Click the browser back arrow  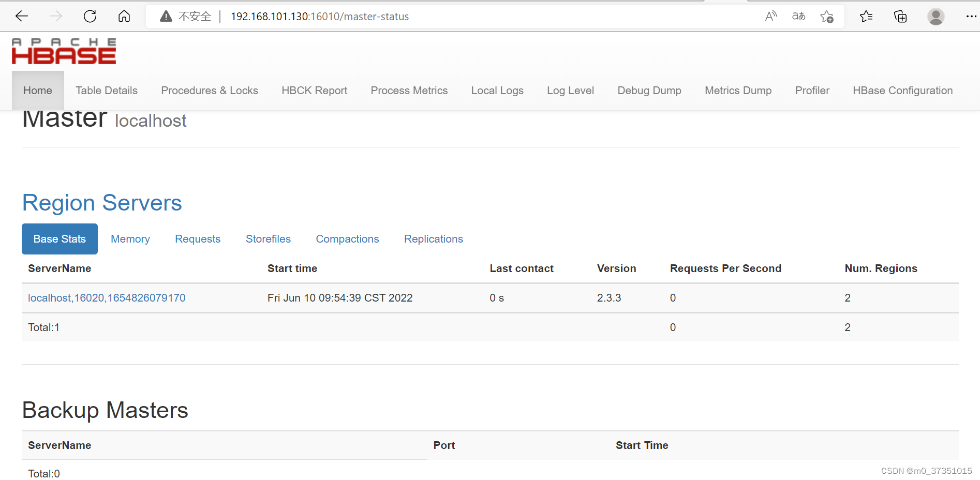21,16
